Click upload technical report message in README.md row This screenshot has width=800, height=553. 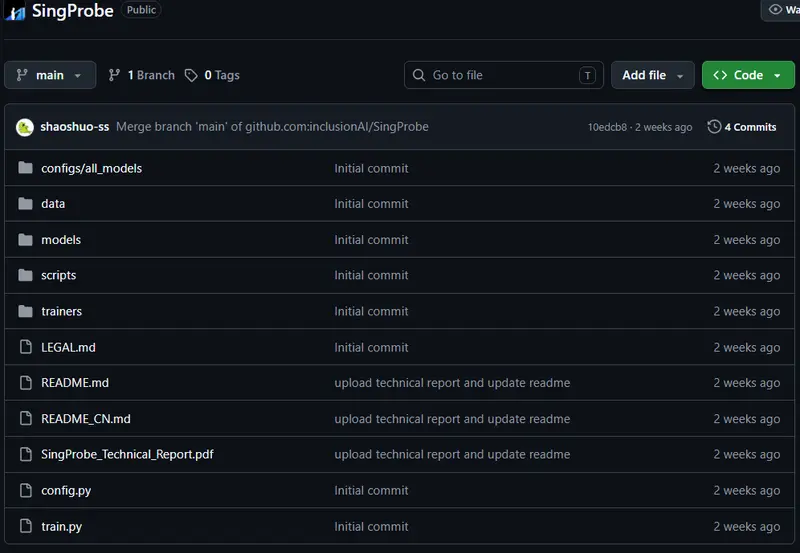[452, 383]
